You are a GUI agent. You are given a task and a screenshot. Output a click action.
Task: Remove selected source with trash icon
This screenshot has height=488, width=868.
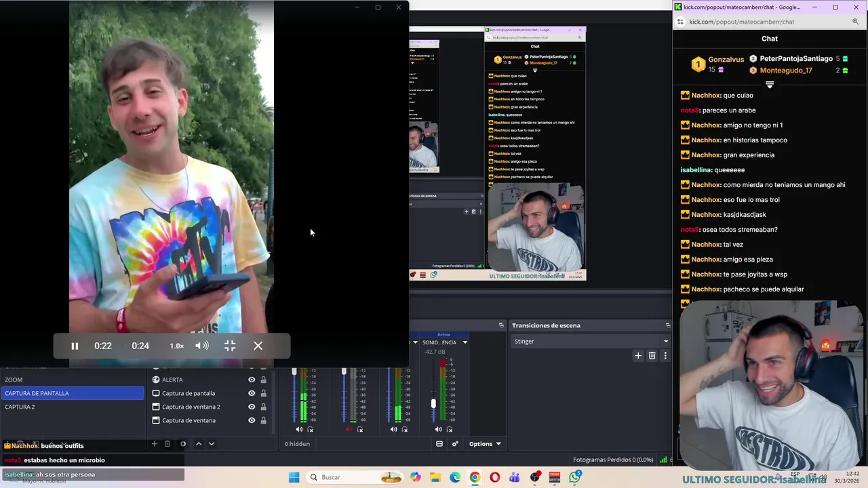click(167, 444)
